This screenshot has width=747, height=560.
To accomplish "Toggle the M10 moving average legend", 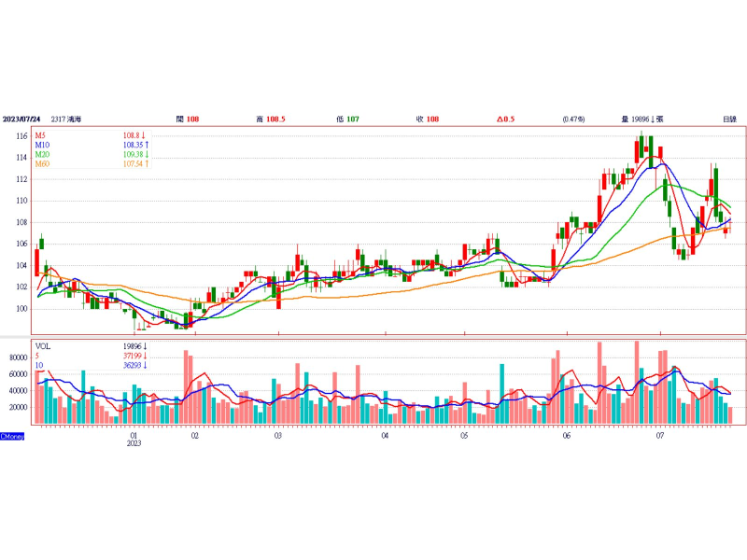I will (x=44, y=146).
